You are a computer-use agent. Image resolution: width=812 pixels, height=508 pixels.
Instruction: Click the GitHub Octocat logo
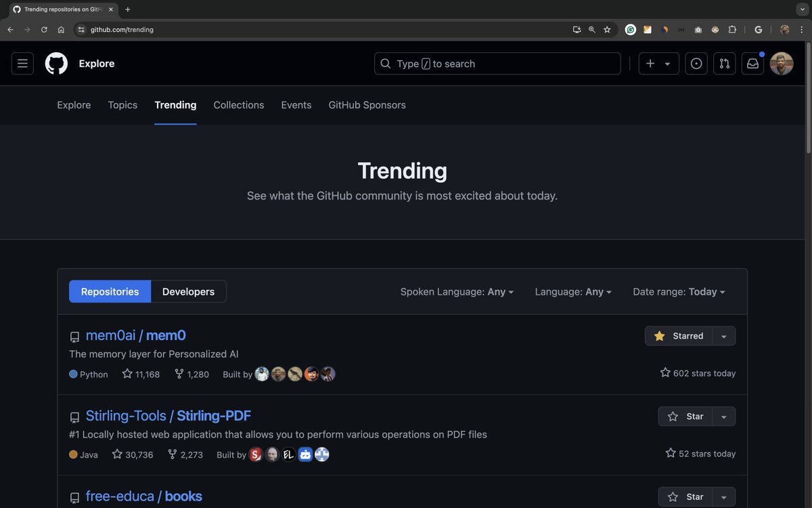pyautogui.click(x=56, y=64)
